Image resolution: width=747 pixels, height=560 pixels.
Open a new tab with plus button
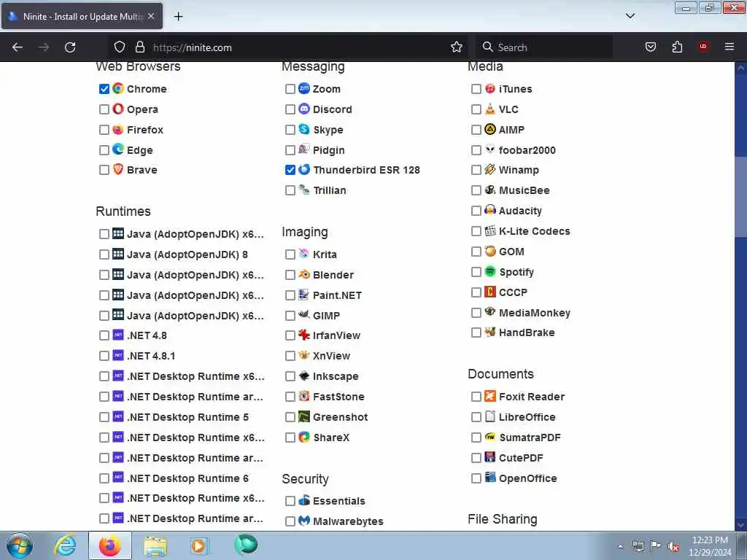coord(178,17)
